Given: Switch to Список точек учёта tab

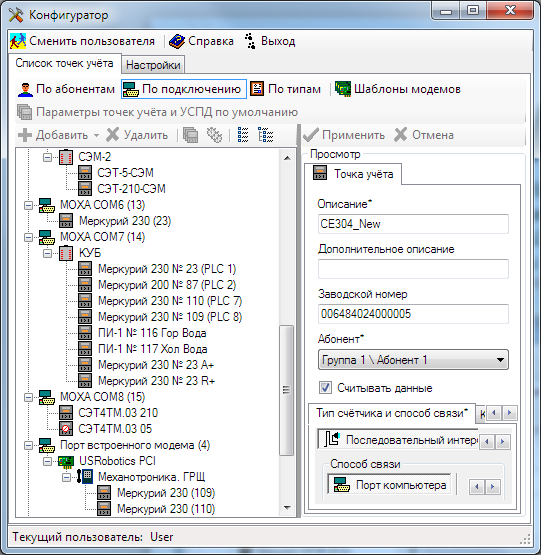Looking at the screenshot, I should point(64,63).
